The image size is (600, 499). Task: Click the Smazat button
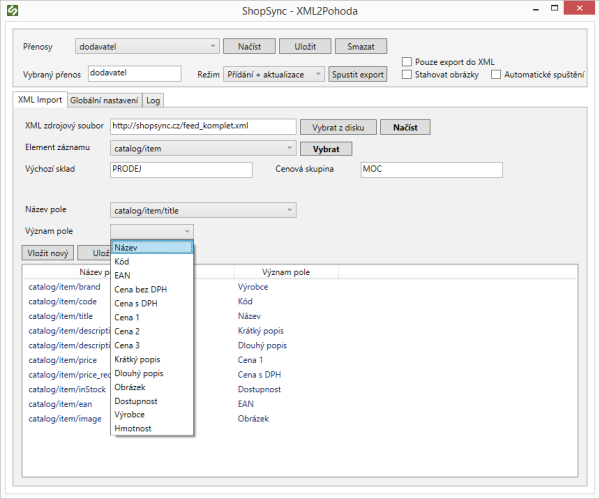point(360,46)
